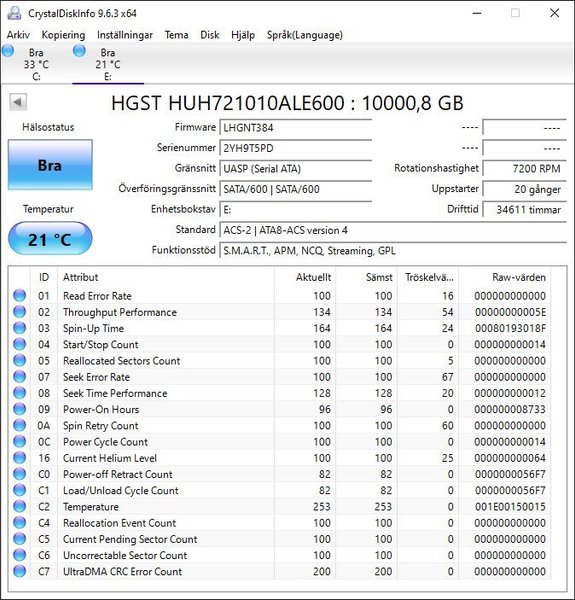Image resolution: width=575 pixels, height=600 pixels.
Task: Click the 21 °C temperature button
Action: (50, 239)
